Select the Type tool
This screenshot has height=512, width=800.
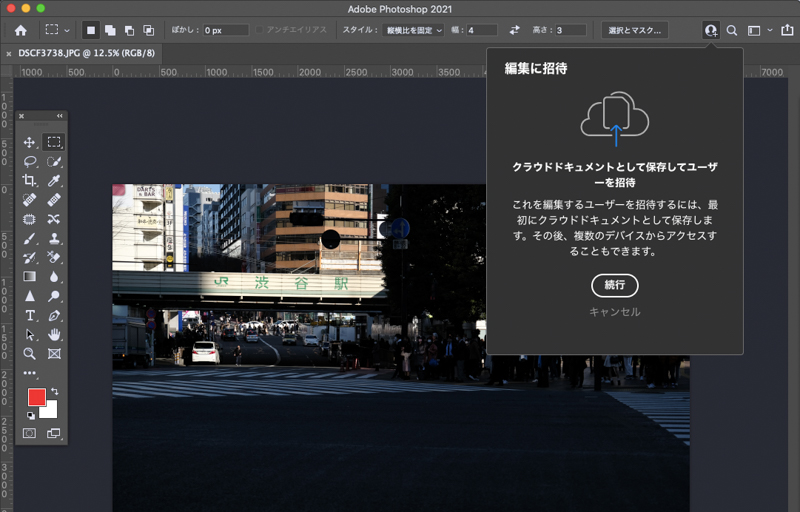tap(30, 316)
